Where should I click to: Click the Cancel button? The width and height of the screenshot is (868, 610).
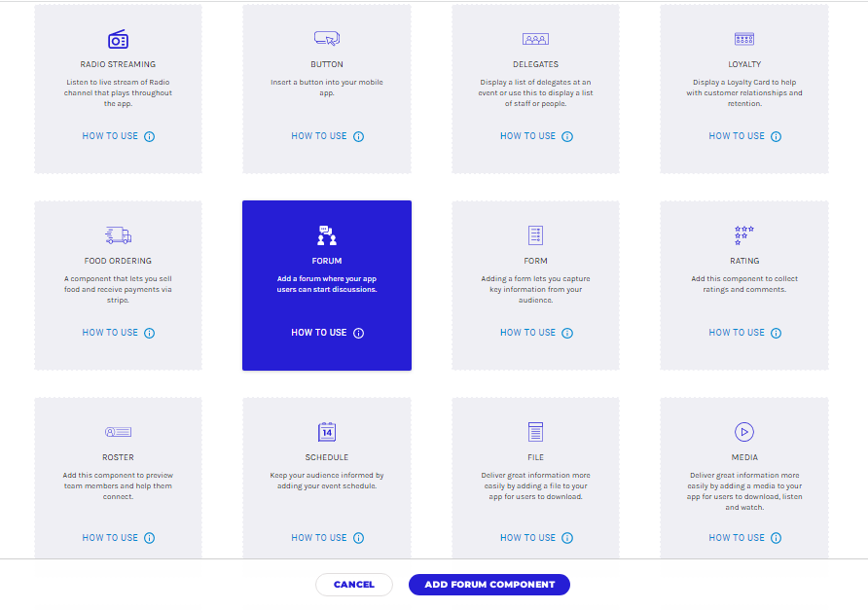point(353,585)
